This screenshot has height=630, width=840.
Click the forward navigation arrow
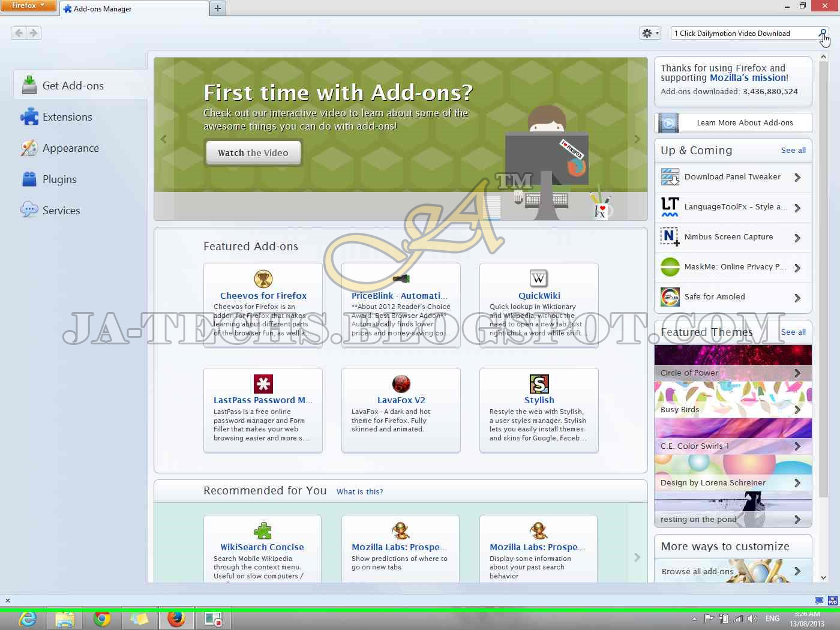pyautogui.click(x=34, y=33)
